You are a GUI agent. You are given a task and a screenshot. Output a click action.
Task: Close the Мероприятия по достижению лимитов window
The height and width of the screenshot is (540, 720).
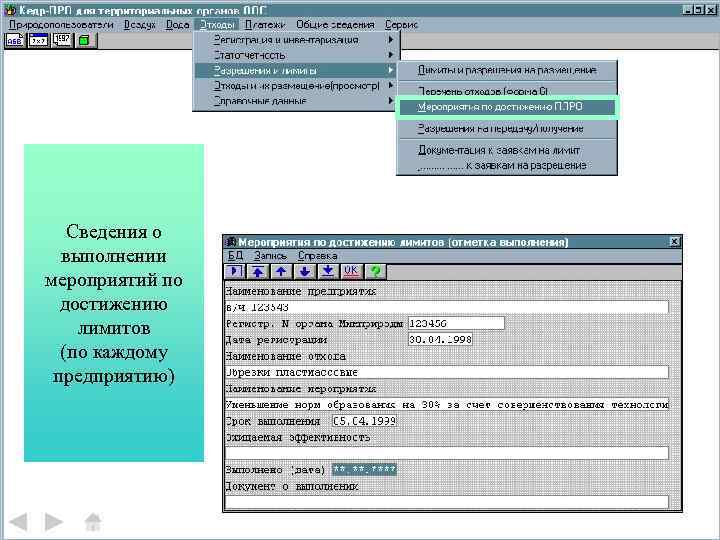(675, 242)
